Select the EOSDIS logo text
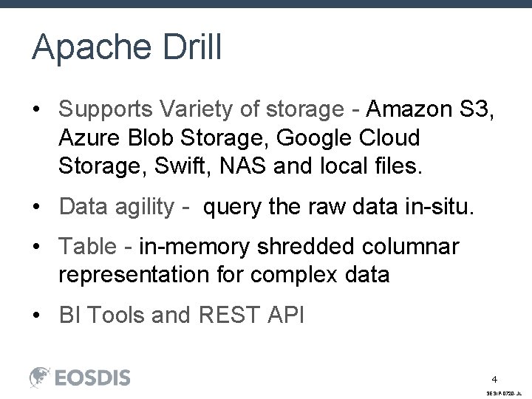The height and width of the screenshot is (399, 532). pos(92,378)
